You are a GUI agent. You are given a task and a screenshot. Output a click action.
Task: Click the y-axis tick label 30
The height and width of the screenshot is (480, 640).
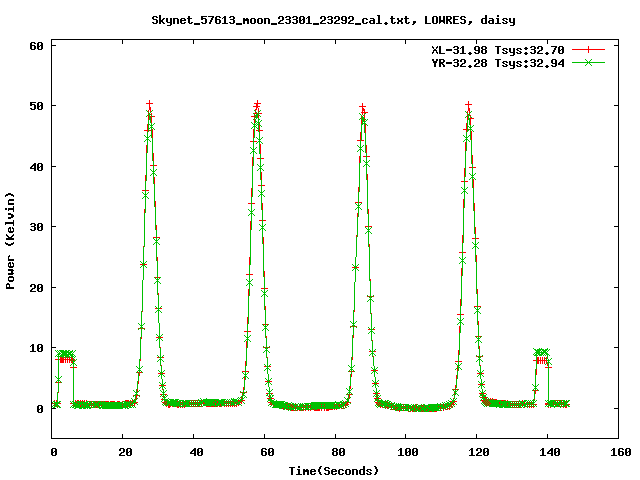pos(35,227)
